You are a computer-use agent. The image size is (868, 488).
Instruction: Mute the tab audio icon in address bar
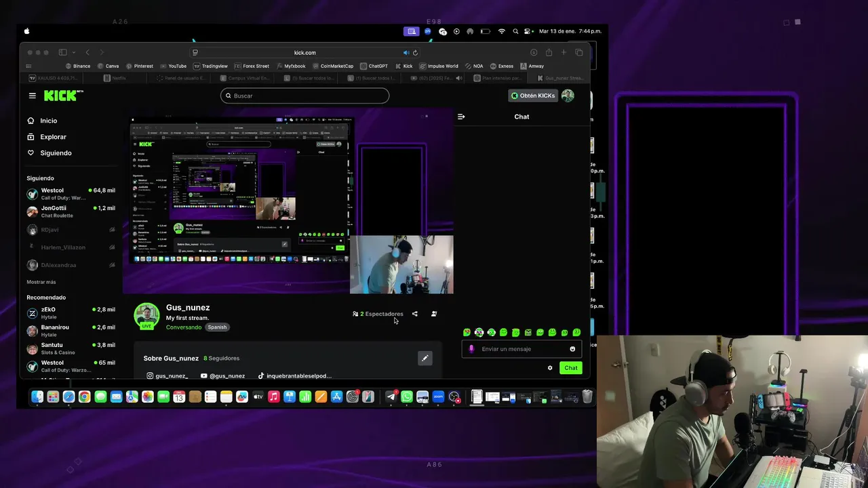pos(406,52)
